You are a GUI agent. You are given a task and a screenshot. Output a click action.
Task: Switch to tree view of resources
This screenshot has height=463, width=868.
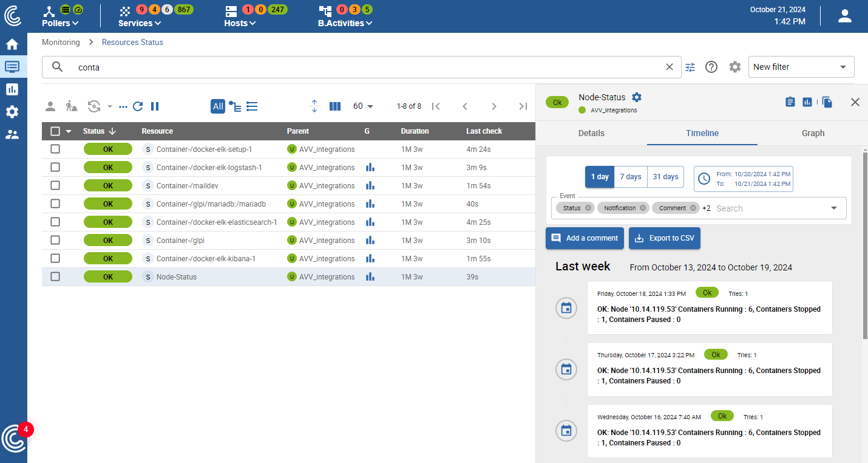(235, 106)
